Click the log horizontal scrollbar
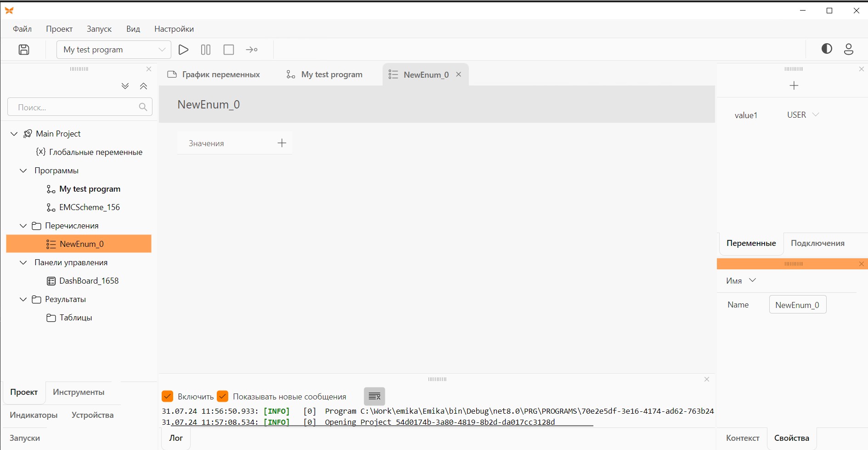Image resolution: width=868 pixels, height=450 pixels. 382,426
